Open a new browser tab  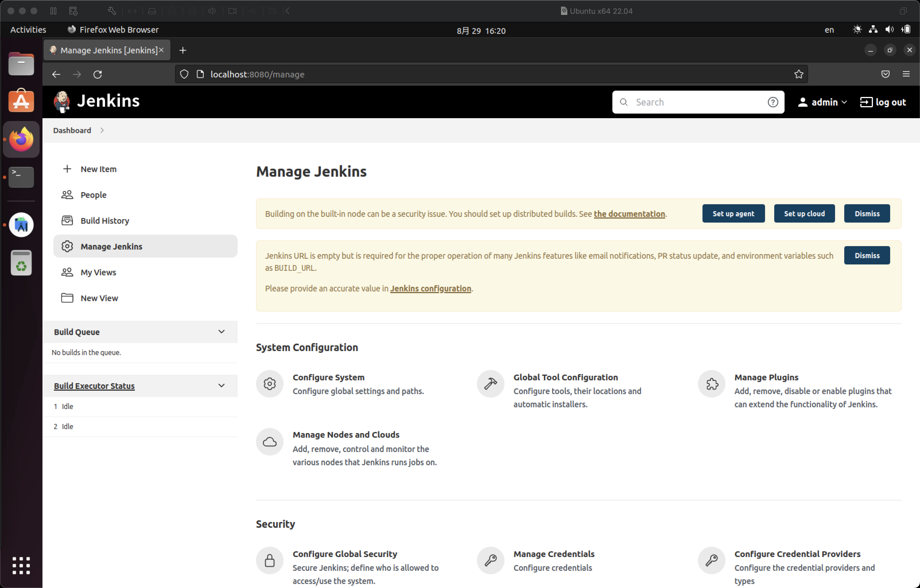183,50
